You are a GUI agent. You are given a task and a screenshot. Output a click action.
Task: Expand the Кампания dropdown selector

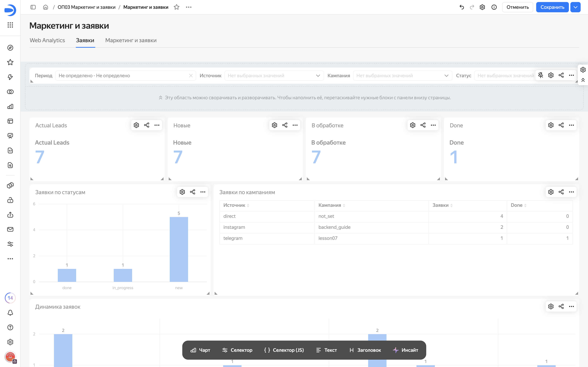[403, 76]
